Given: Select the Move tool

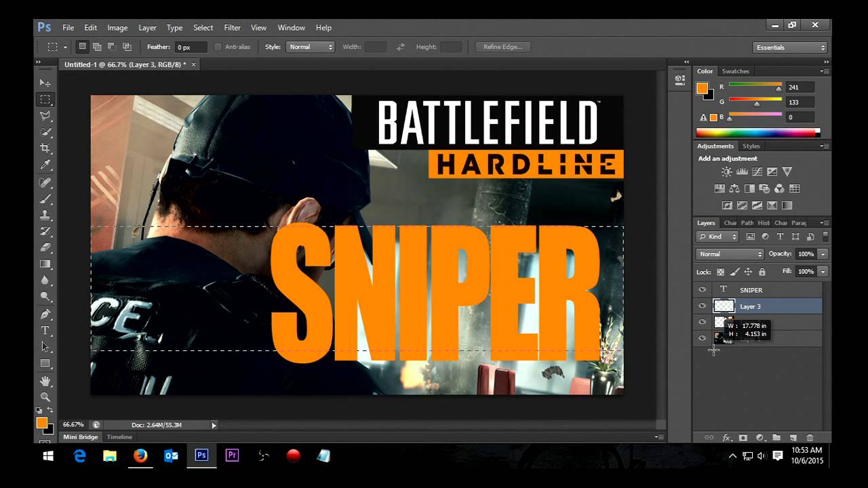Looking at the screenshot, I should pos(45,83).
